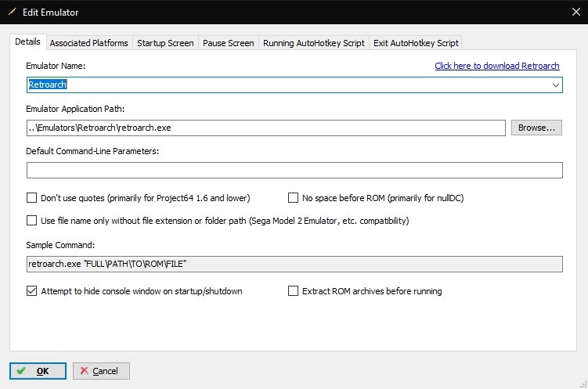Disable 'Attempt to hide console window' option
Viewport: 588px width, 389px height.
(x=32, y=291)
